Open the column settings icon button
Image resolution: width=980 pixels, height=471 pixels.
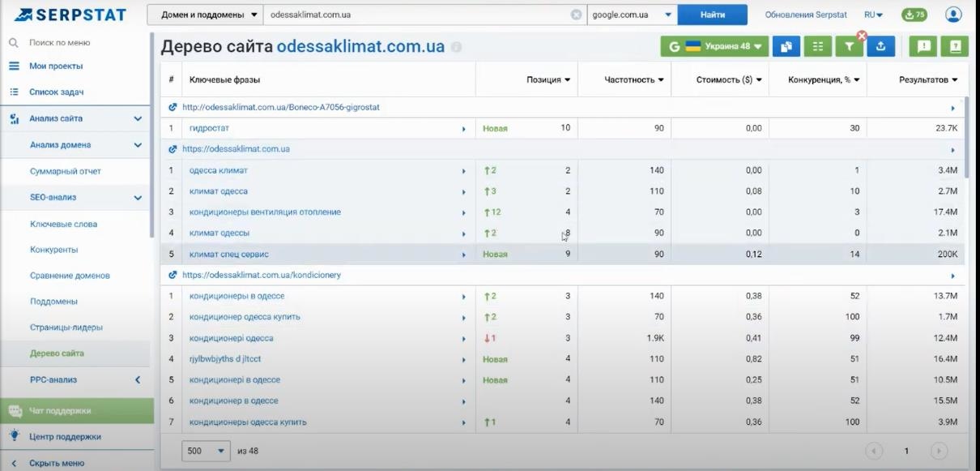817,47
